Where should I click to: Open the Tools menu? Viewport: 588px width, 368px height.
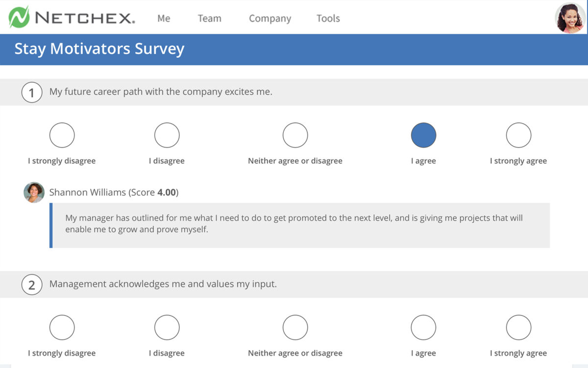coord(328,19)
